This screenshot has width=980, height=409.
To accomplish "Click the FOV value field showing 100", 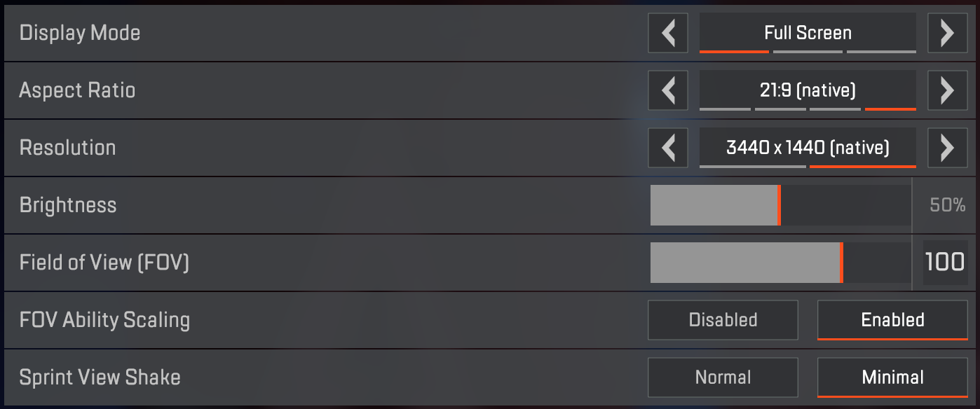I will [944, 263].
